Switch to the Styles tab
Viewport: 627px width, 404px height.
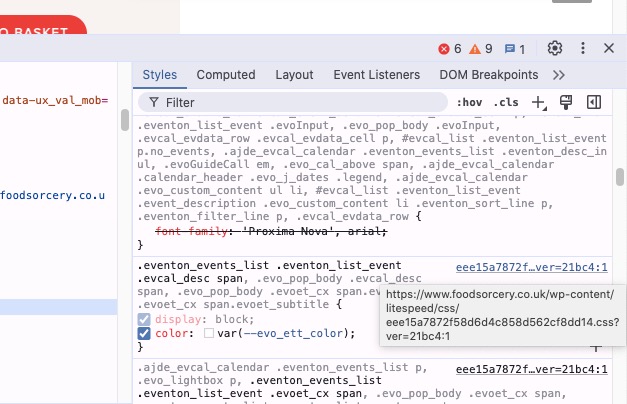point(160,75)
